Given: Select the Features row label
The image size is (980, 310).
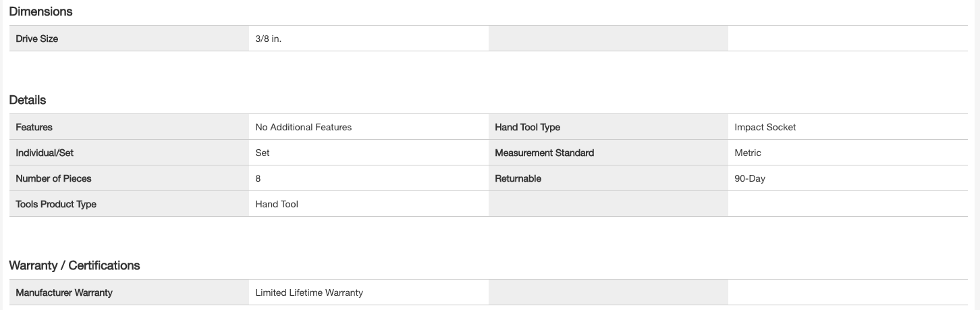Looking at the screenshot, I should (x=34, y=127).
